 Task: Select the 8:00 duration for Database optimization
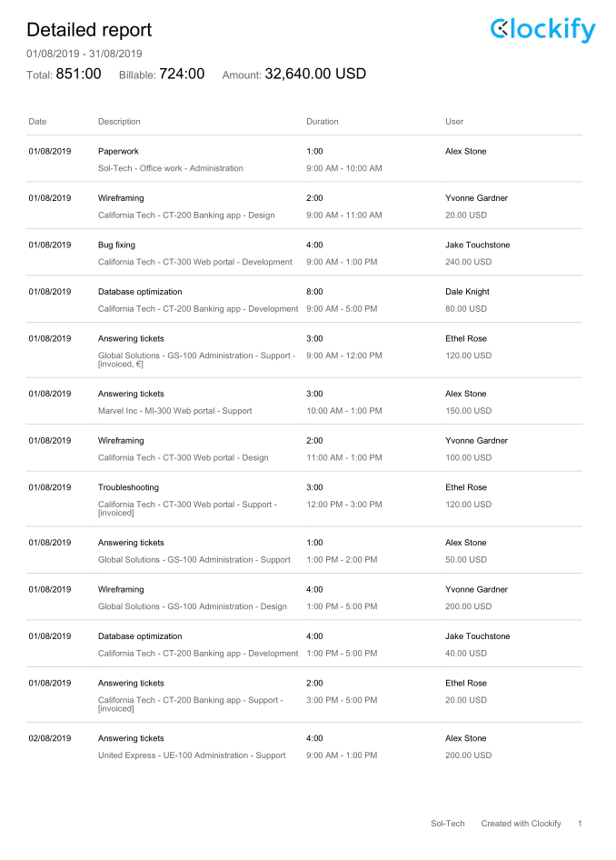click(314, 292)
